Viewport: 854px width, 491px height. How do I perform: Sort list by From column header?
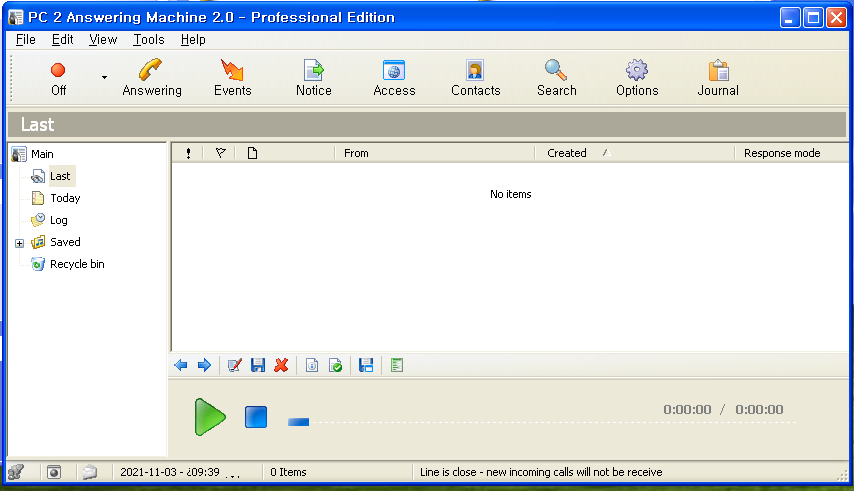[435, 154]
